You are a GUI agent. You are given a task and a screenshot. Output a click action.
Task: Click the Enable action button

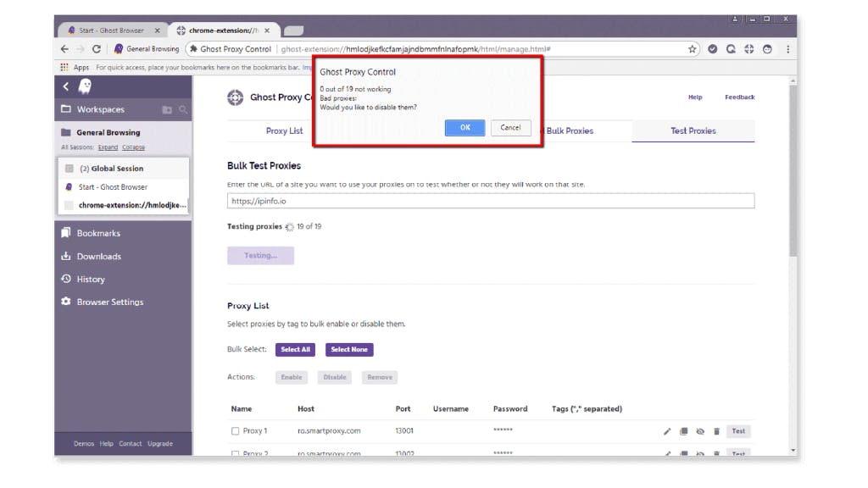(292, 377)
